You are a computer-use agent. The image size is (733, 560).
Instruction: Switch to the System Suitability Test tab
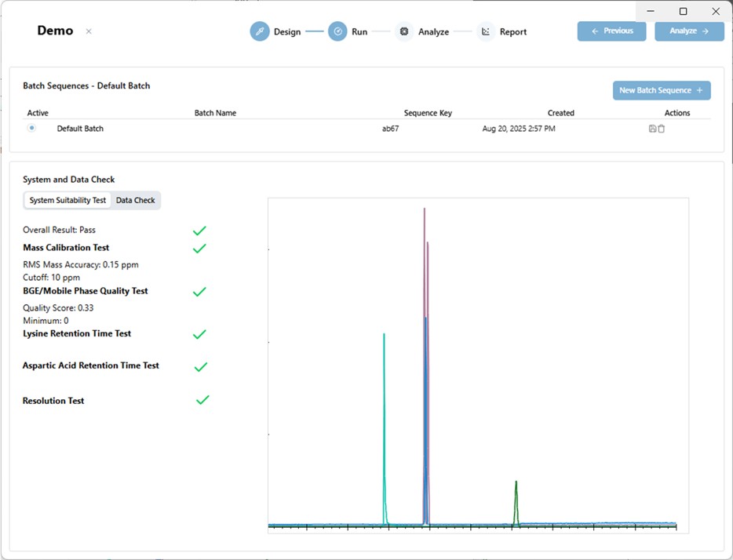[x=67, y=200]
